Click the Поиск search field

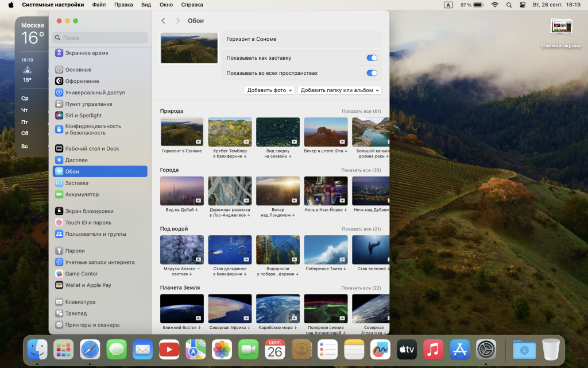pos(100,37)
